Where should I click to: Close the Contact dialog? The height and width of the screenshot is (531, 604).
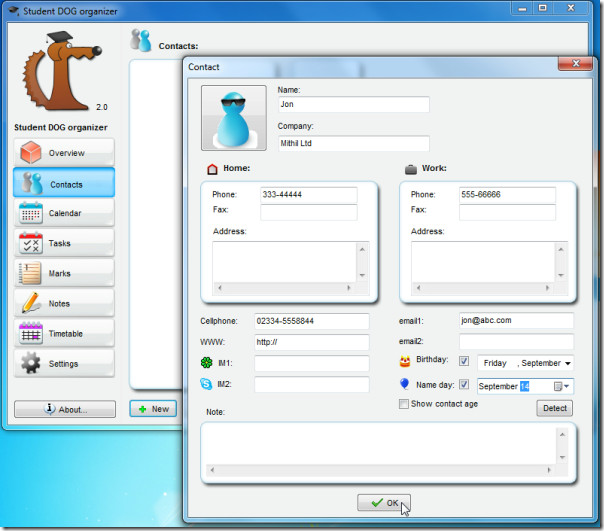[x=575, y=63]
